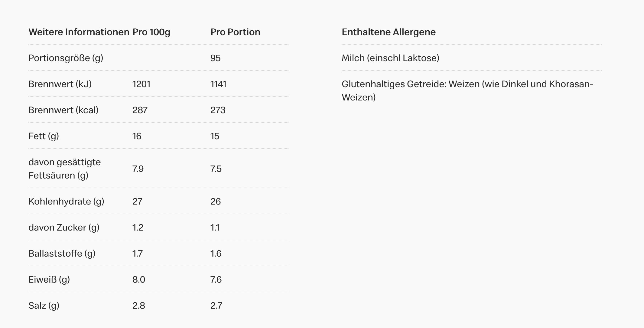The width and height of the screenshot is (644, 328).
Task: Click the 'davon gesättigte Fettsäuren (g)' label
Action: (64, 169)
